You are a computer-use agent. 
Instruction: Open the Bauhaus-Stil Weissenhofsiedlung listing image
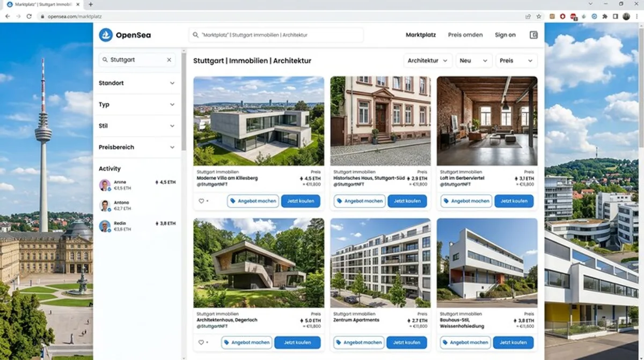(487, 262)
